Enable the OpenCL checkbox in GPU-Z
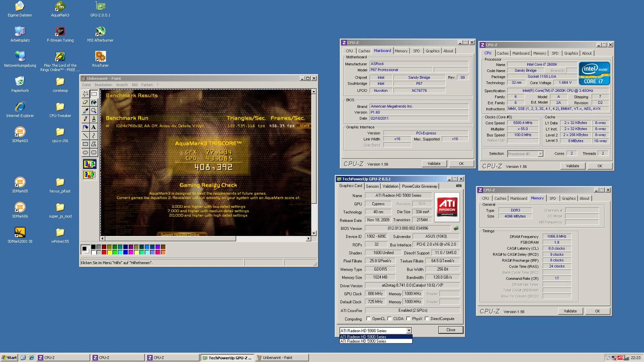Screen dimensions: 644x362 point(368,319)
